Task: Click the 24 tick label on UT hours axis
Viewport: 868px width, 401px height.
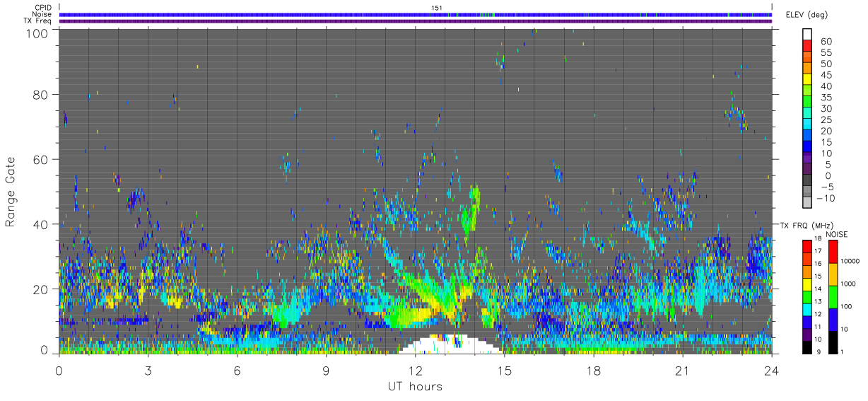Action: (x=772, y=371)
